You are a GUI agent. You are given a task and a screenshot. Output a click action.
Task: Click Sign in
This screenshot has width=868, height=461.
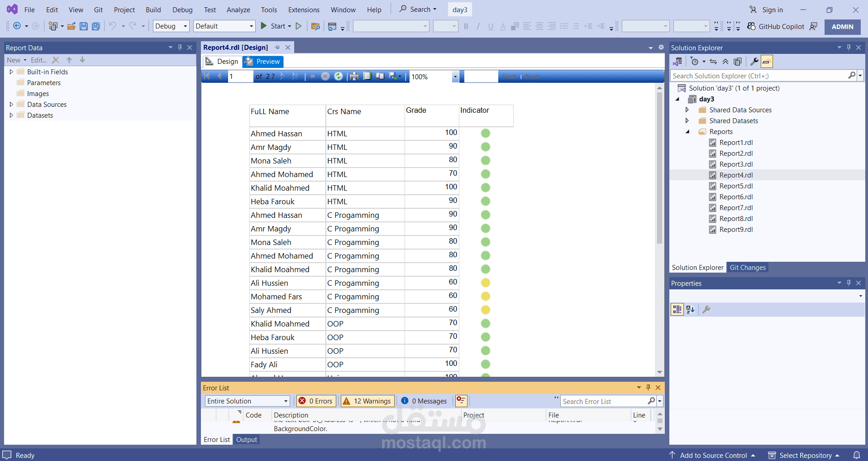766,10
